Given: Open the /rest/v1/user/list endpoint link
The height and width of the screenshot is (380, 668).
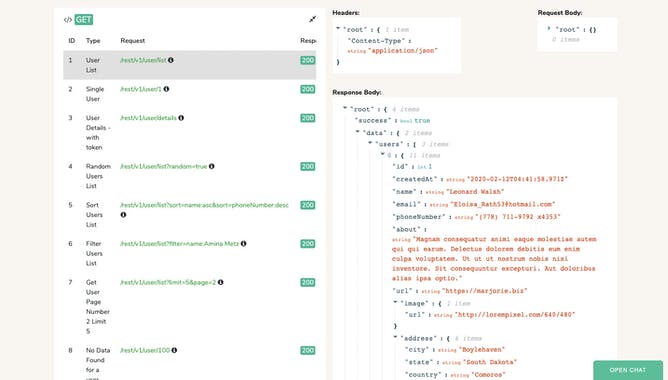Looking at the screenshot, I should [143, 60].
